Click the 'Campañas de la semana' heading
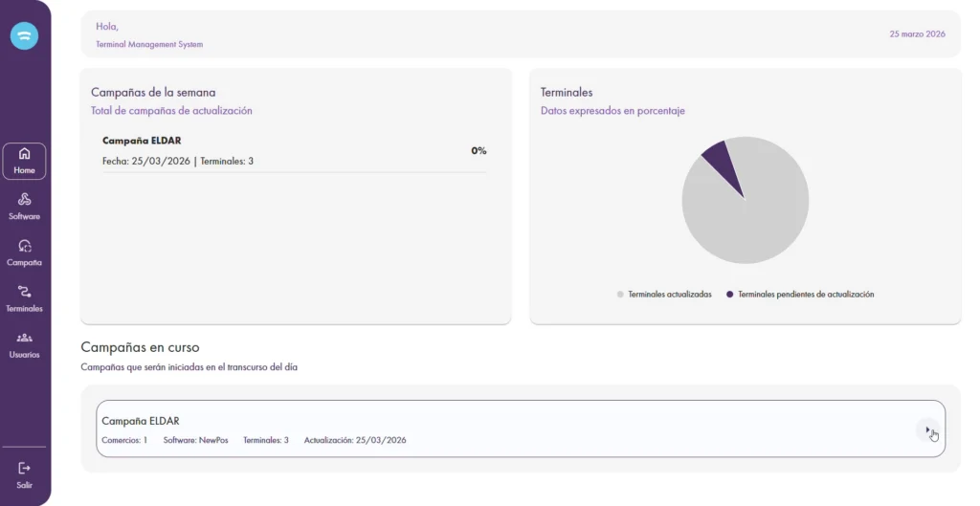The width and height of the screenshot is (980, 506). pos(153,93)
